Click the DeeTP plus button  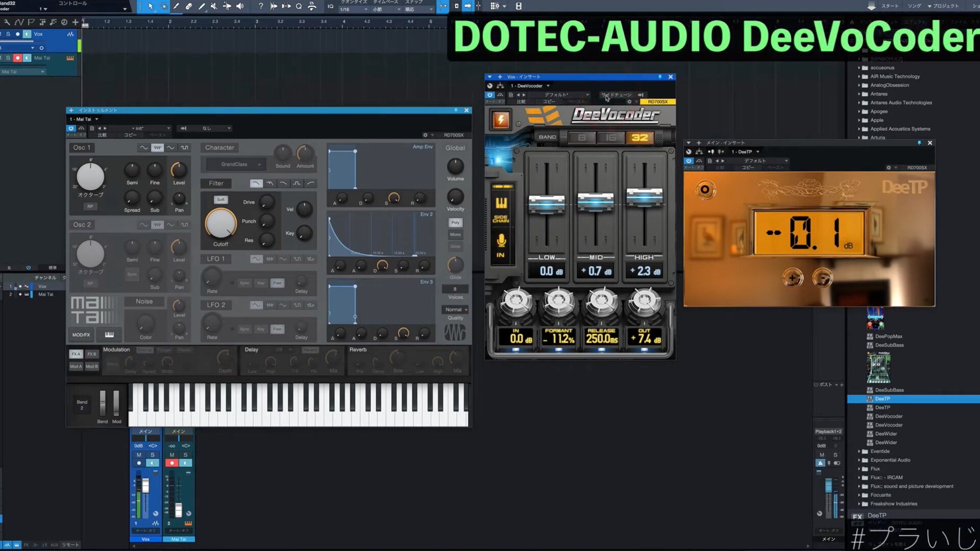pyautogui.click(x=792, y=279)
